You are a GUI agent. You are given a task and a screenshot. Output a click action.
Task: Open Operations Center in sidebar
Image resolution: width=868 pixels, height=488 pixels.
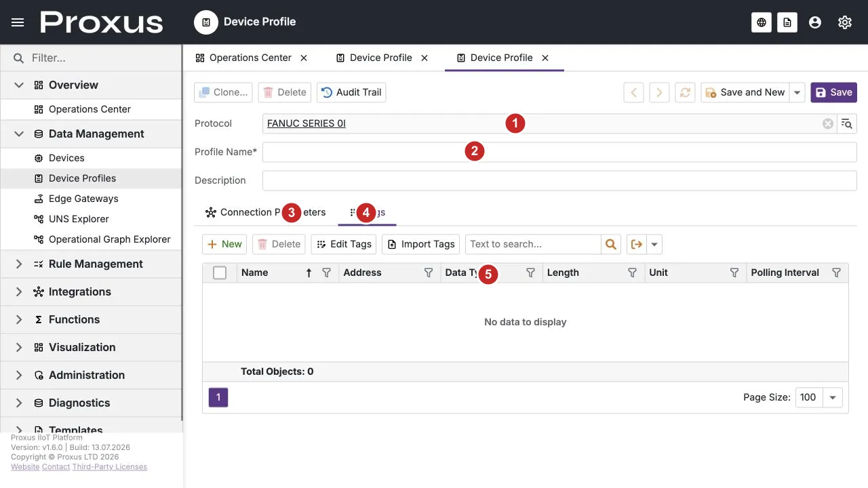(91, 109)
